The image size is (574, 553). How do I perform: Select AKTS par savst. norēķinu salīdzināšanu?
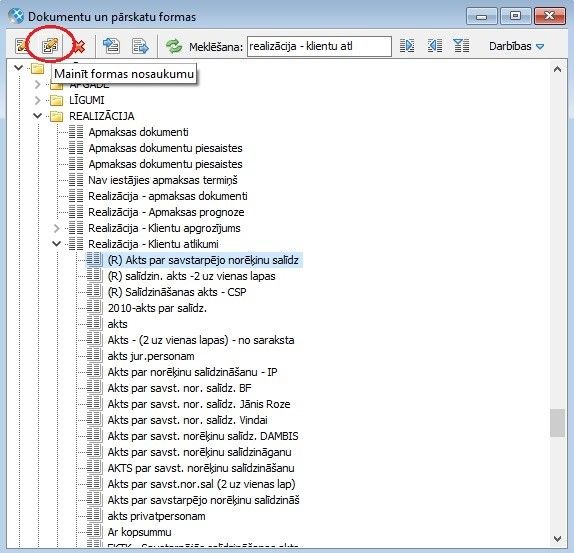point(201,468)
